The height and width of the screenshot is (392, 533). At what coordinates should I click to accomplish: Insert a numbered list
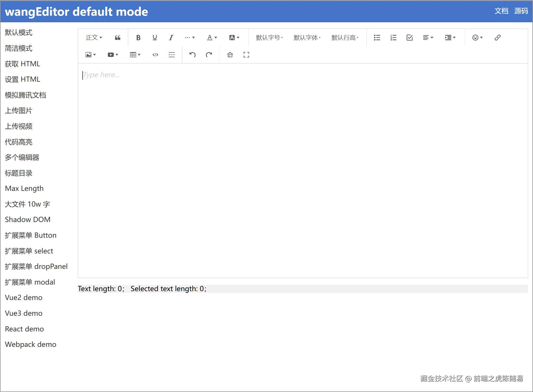pyautogui.click(x=393, y=38)
